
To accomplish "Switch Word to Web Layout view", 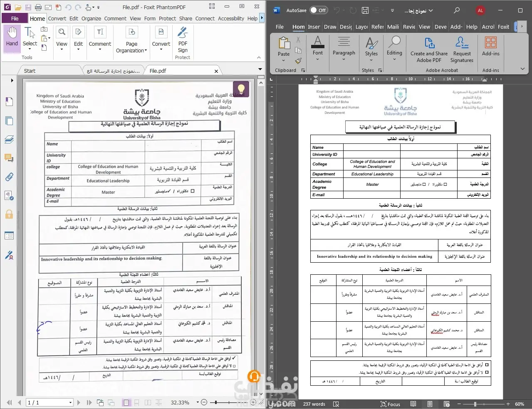I will 446,404.
